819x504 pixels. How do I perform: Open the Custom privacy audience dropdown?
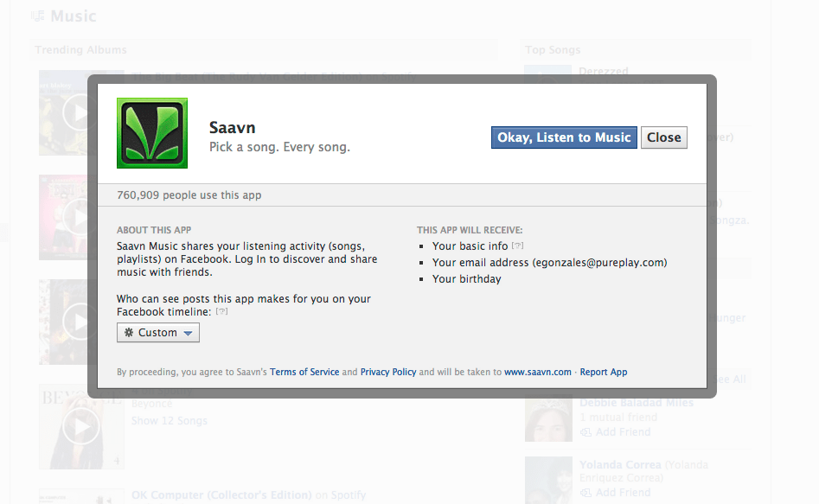[158, 333]
